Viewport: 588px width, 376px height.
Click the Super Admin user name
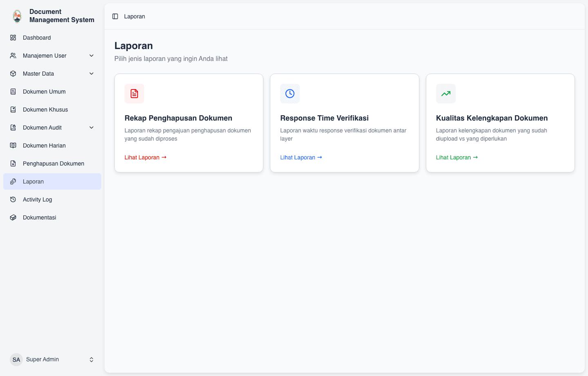pyautogui.click(x=42, y=359)
